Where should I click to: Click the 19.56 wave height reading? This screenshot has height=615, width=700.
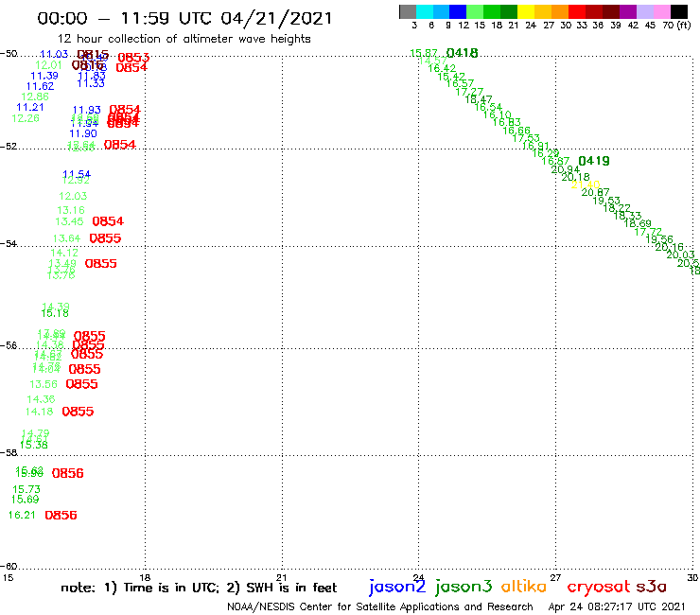pos(659,239)
